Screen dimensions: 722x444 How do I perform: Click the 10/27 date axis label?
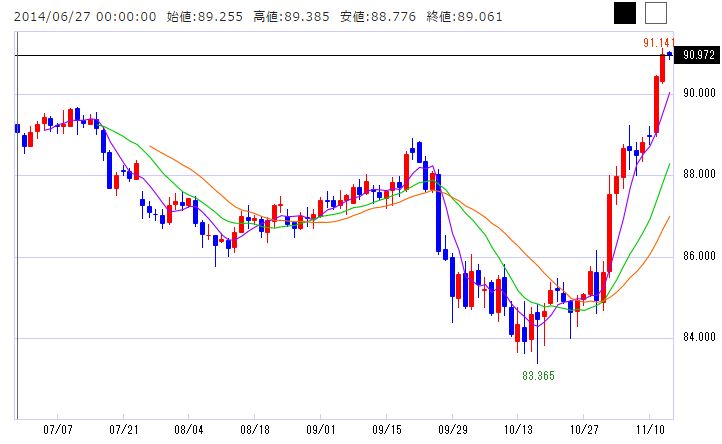584,430
